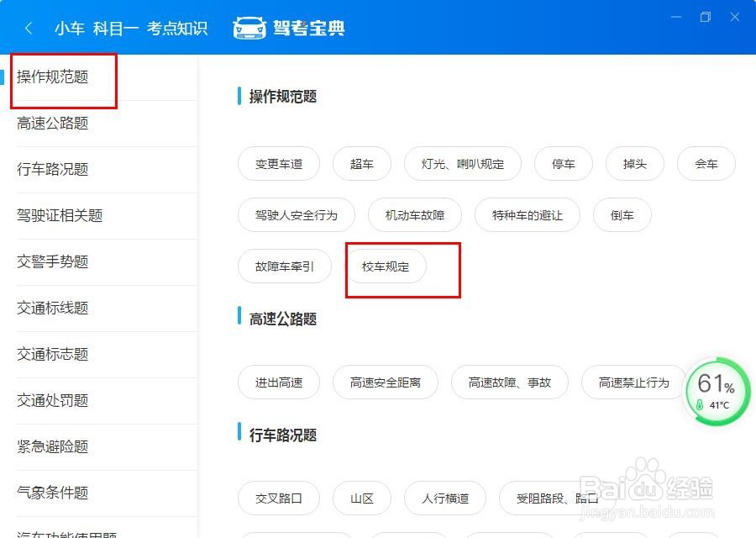Go back with the left arrow icon
This screenshot has width=756, height=538.
[29, 29]
